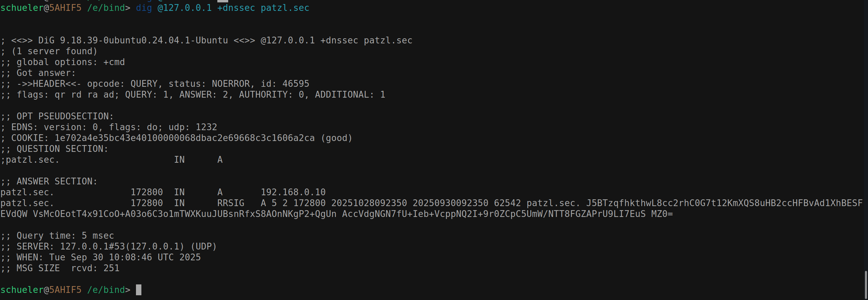868x300 pixels.
Task: Click the udp 1232 value
Action: click(x=206, y=127)
